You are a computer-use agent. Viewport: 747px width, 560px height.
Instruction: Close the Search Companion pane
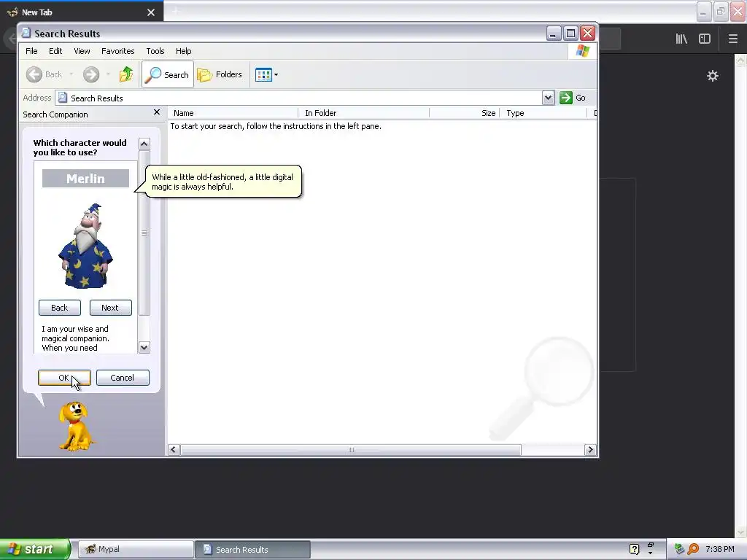coord(157,112)
